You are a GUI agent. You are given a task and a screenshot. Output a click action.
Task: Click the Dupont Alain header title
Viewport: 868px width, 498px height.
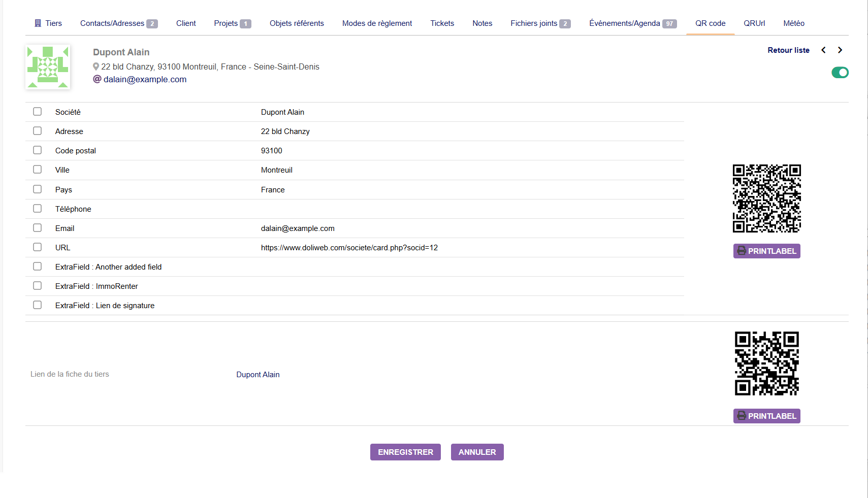click(121, 52)
